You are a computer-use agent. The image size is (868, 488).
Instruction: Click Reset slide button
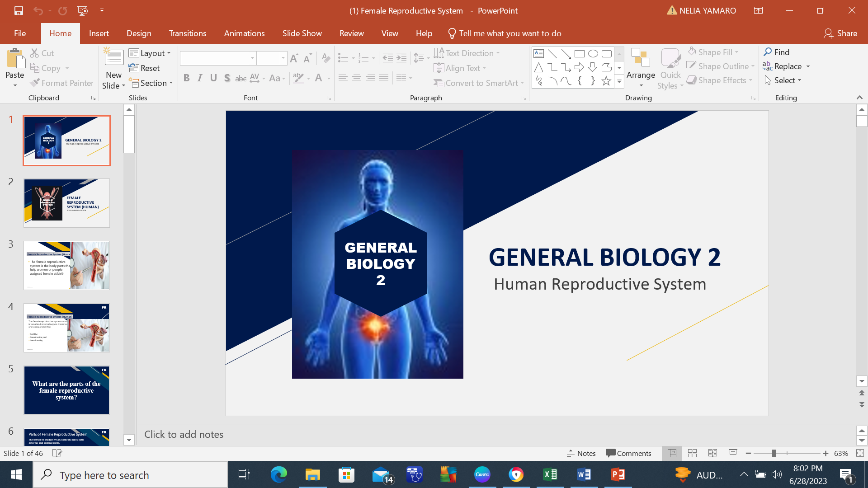pos(144,68)
